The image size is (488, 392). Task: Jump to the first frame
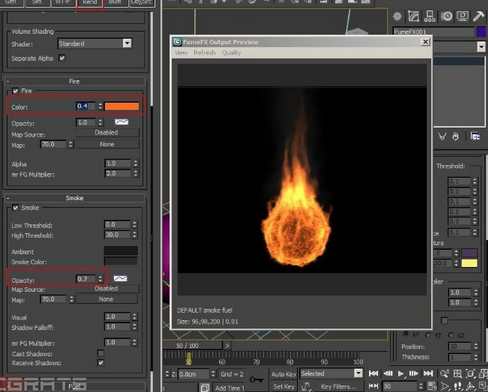pos(373,373)
